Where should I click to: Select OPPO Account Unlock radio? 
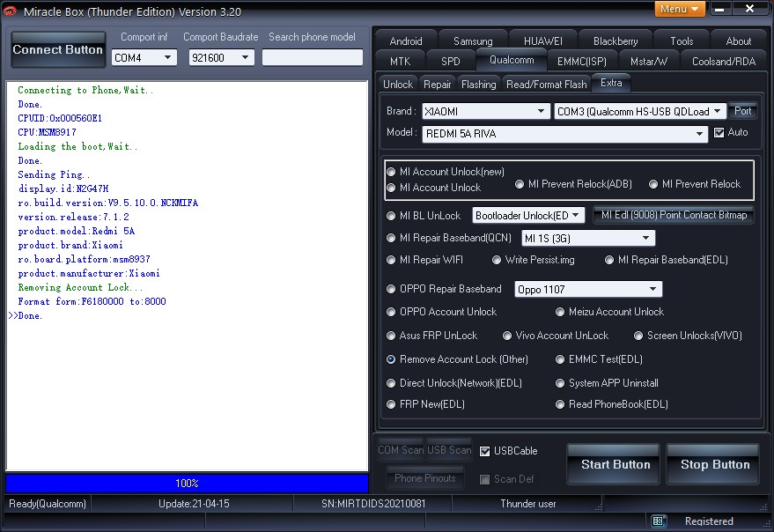click(391, 312)
